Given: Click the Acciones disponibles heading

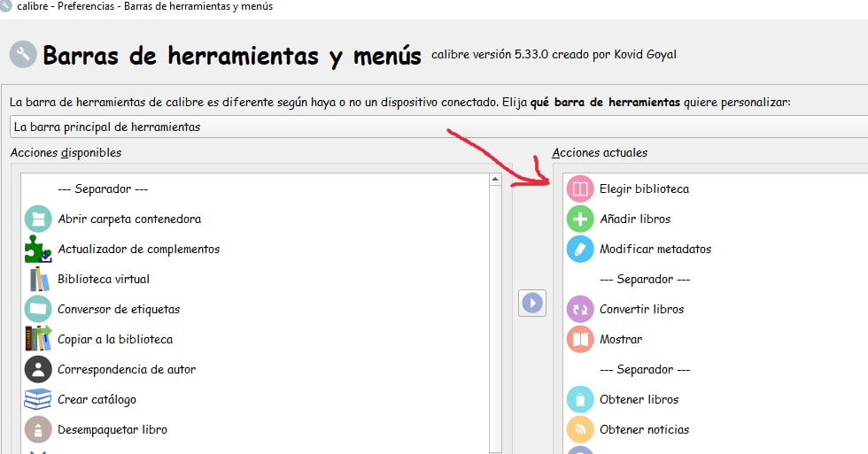Looking at the screenshot, I should point(66,152).
